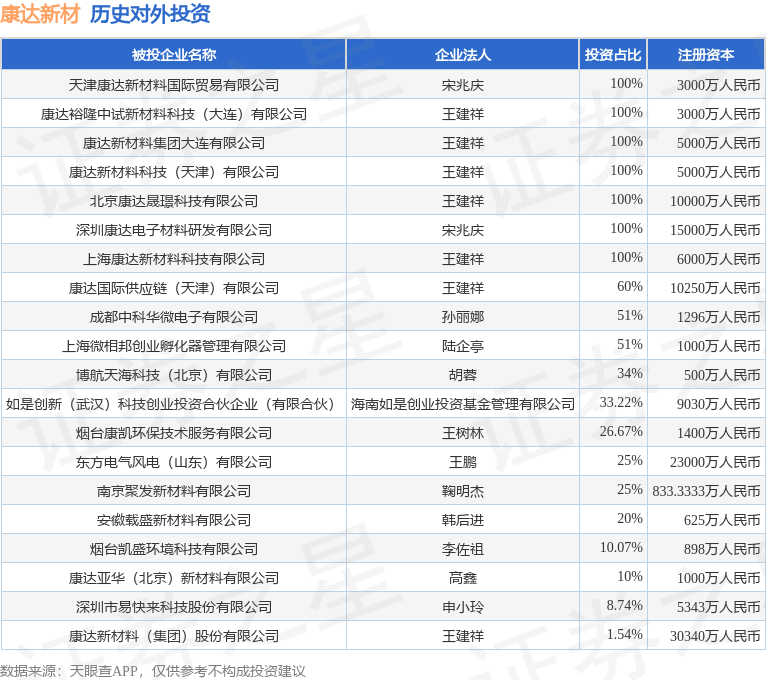Click the 6000万人民币 capital value
This screenshot has width=766, height=680.
(x=719, y=259)
